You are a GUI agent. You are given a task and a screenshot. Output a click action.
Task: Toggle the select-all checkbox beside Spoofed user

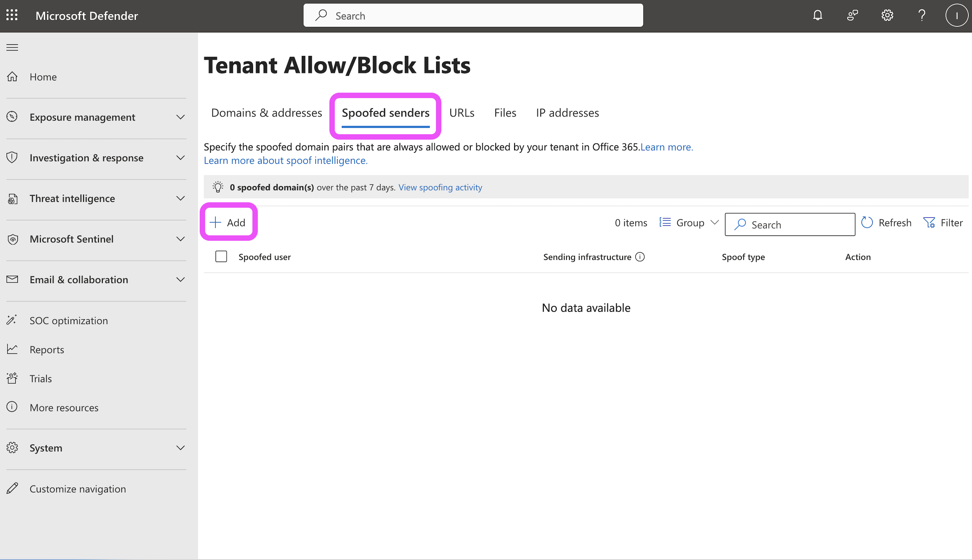221,257
